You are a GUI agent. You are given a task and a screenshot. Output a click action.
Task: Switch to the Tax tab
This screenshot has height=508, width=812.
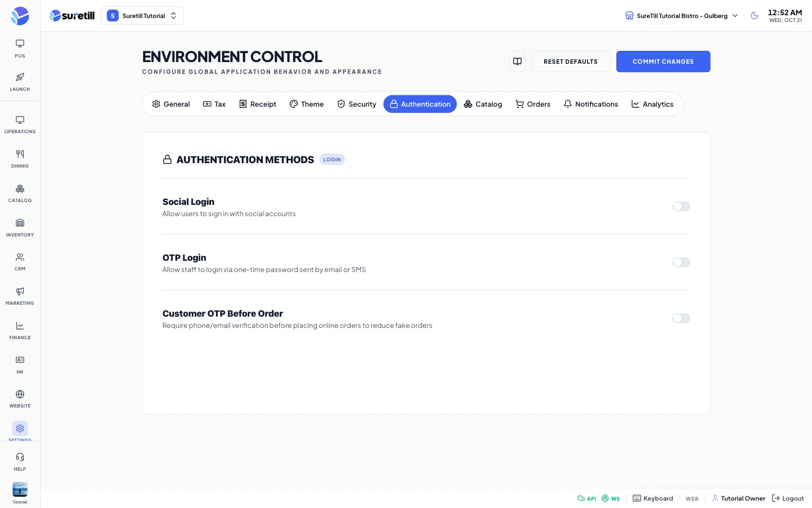[214, 104]
